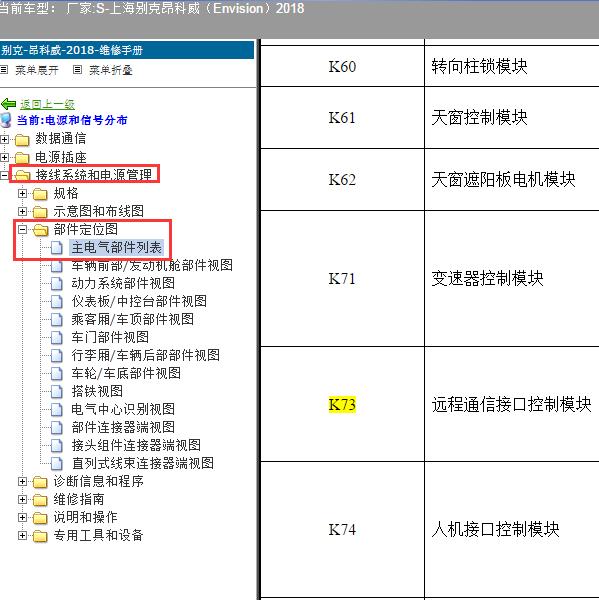Click the highlighted K73 cell
The image size is (599, 600).
[x=342, y=404]
